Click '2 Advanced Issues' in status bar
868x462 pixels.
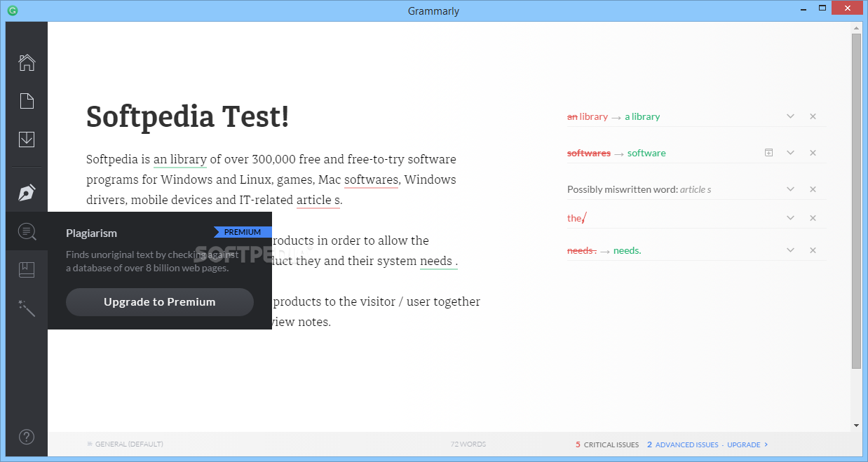coord(683,444)
